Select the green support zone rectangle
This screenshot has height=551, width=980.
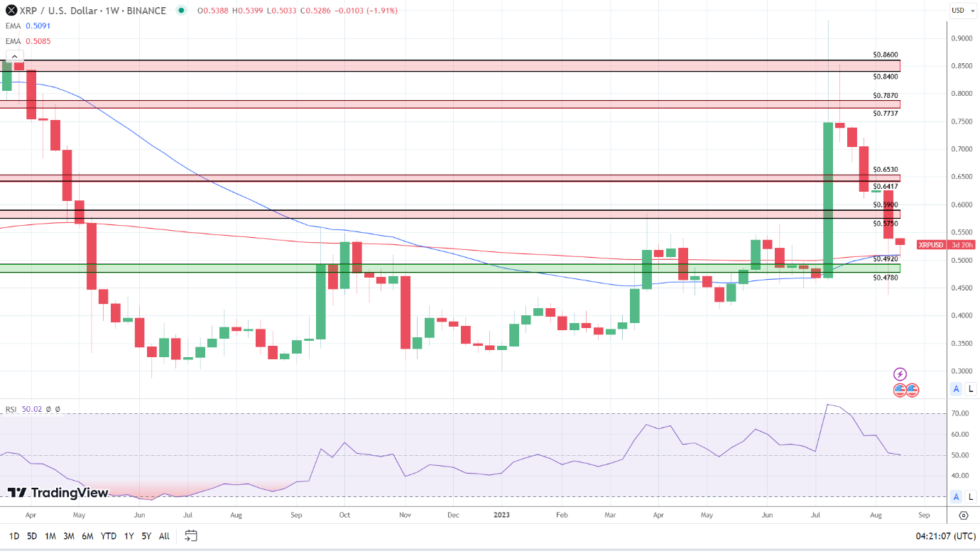coord(450,268)
